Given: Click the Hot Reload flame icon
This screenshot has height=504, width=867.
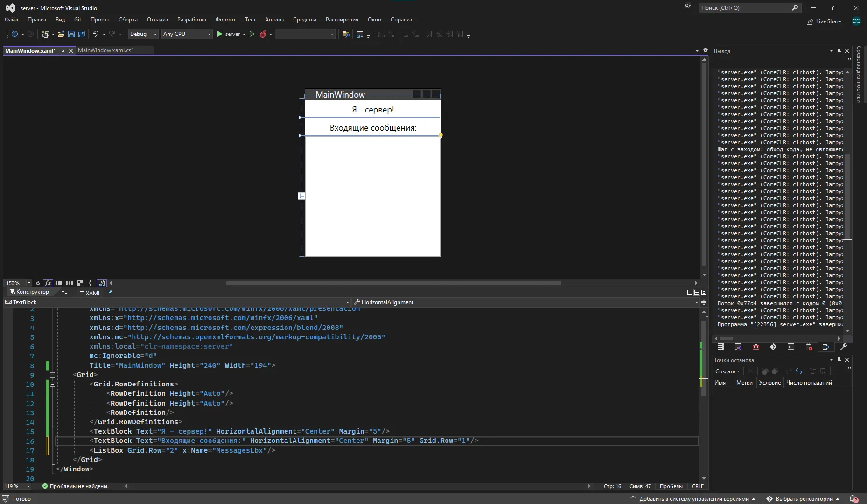Looking at the screenshot, I should click(x=263, y=34).
